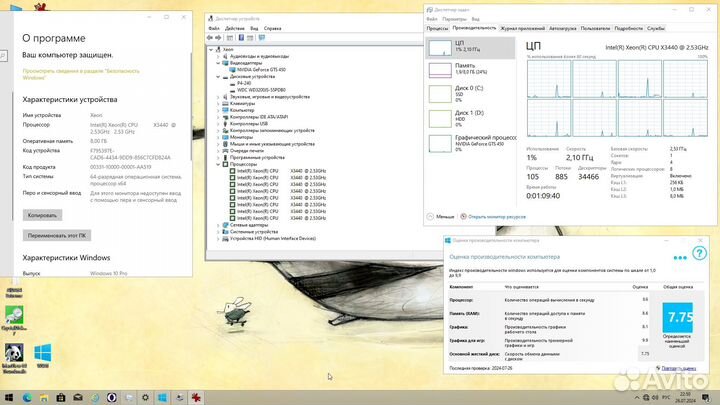Click red star app icon on taskbar
This screenshot has width=720, height=405.
point(196,398)
